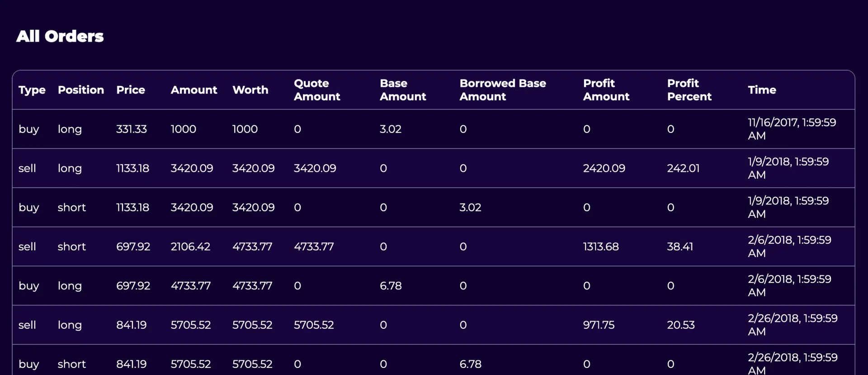Image resolution: width=868 pixels, height=375 pixels.
Task: Click Amount 4733.77 in the 697.92 buy row
Action: tap(191, 286)
